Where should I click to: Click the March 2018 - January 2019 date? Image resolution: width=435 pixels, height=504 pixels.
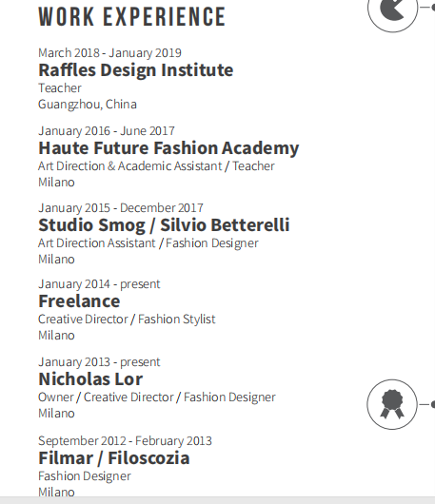tap(109, 53)
